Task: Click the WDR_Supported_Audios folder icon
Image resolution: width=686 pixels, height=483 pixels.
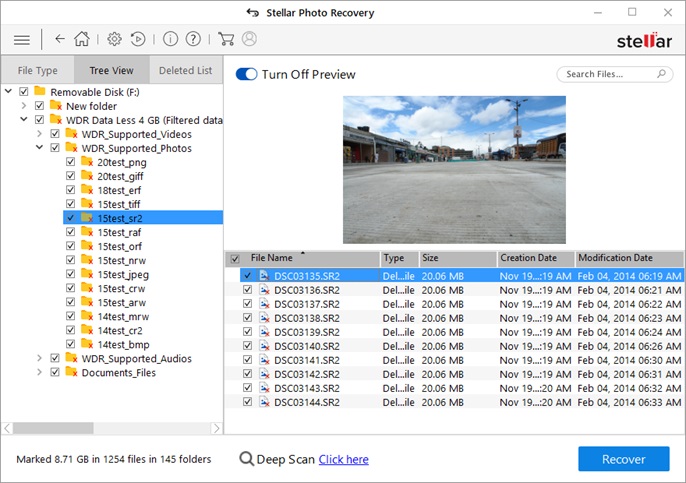Action: (x=71, y=358)
